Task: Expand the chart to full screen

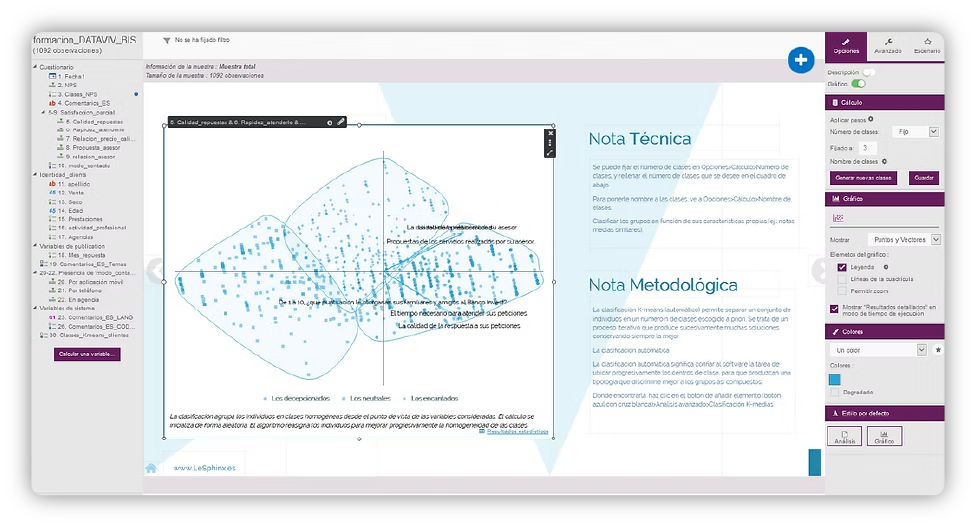Action: pyautogui.click(x=549, y=153)
